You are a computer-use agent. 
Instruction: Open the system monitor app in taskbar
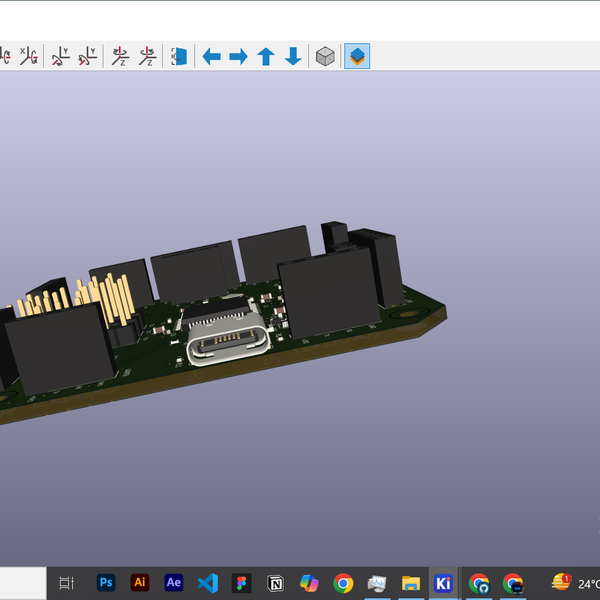(377, 583)
